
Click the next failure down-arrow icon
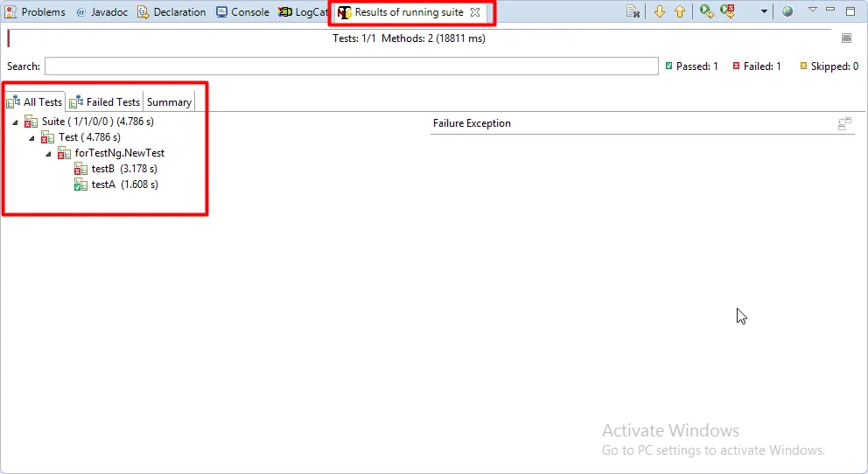(659, 11)
